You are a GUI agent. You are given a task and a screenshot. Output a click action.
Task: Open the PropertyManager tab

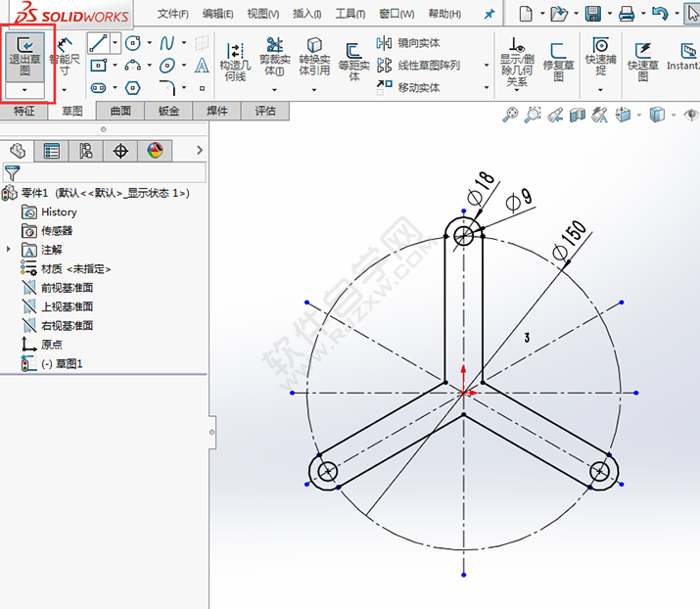tap(51, 151)
